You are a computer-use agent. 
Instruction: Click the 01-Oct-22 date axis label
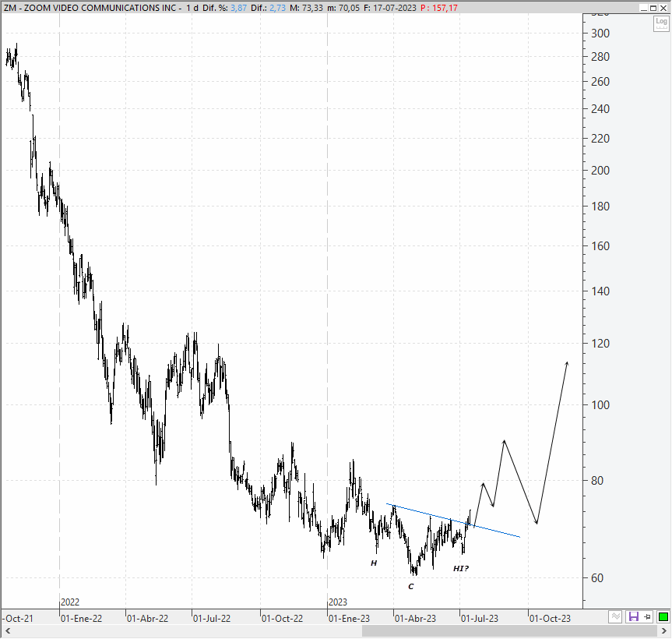(282, 619)
